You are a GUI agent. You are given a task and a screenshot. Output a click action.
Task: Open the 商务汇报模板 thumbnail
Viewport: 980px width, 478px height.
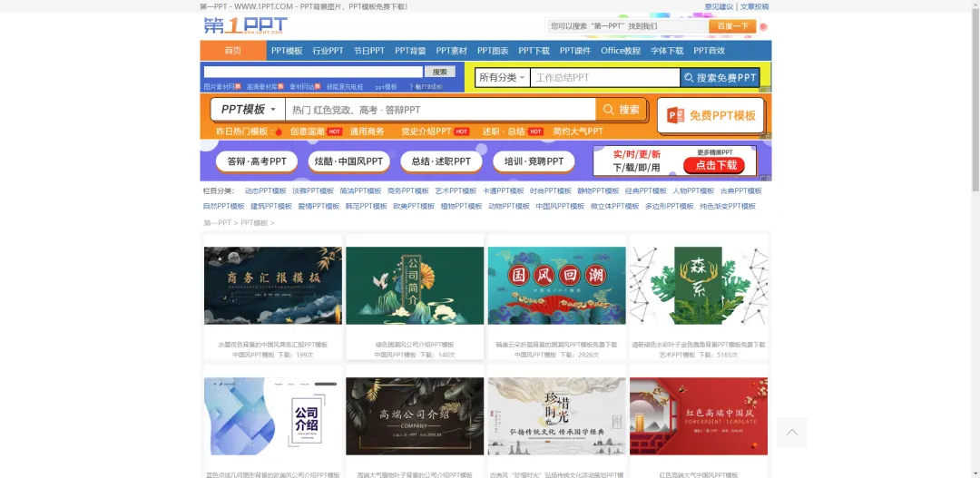pos(273,286)
